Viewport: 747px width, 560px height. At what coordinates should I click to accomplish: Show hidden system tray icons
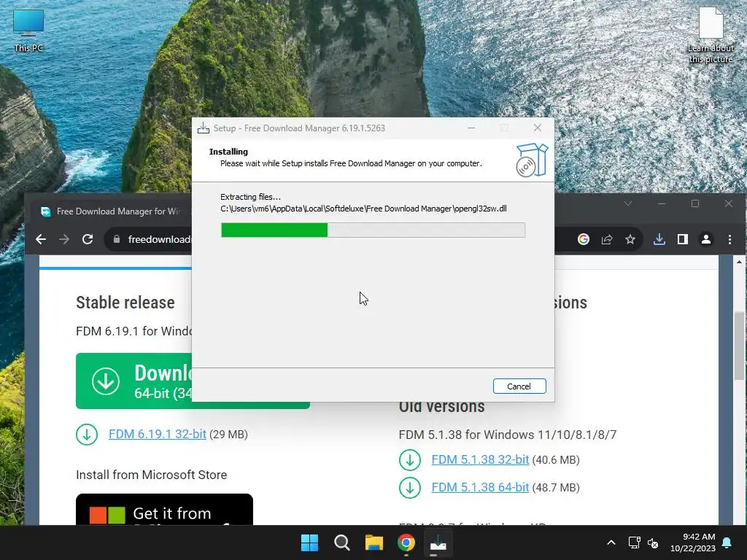[611, 542]
